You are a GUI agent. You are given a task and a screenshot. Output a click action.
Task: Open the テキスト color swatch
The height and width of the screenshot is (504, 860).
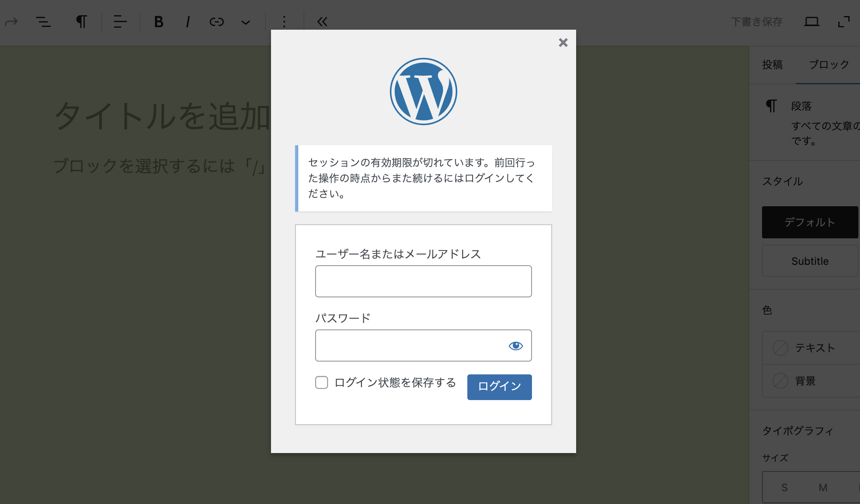click(781, 348)
